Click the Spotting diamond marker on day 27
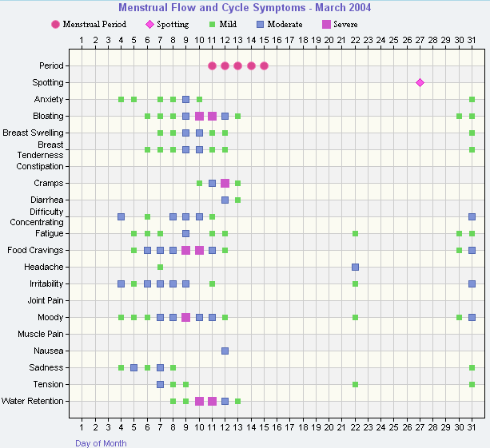490x448 pixels. 420,82
